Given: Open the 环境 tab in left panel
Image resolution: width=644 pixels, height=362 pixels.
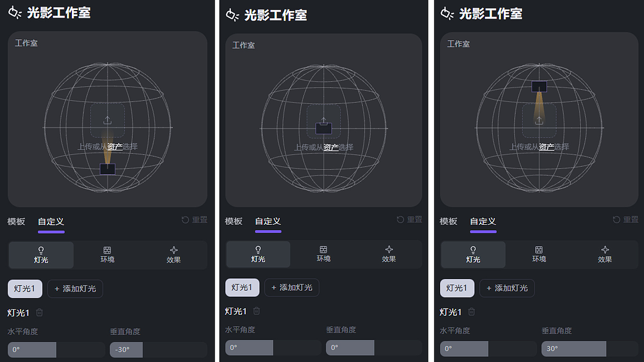Looking at the screenshot, I should (x=107, y=255).
